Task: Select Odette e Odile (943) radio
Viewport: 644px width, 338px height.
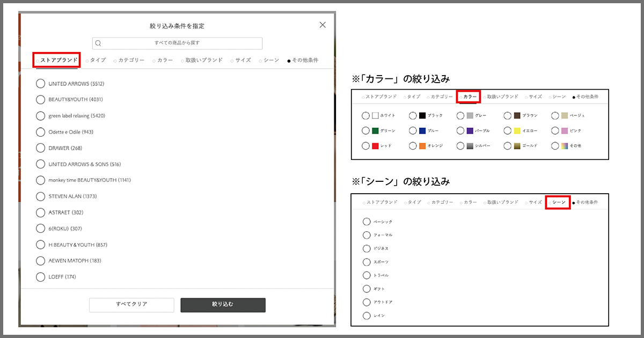Action: click(x=40, y=132)
